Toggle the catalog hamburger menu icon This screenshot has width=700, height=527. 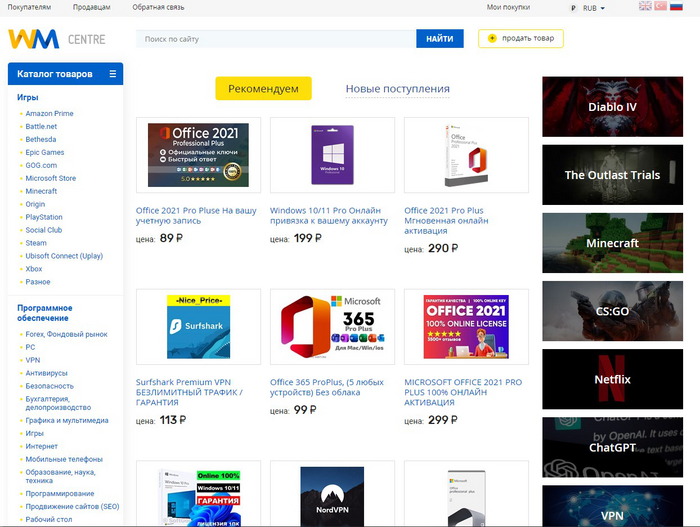pyautogui.click(x=112, y=74)
